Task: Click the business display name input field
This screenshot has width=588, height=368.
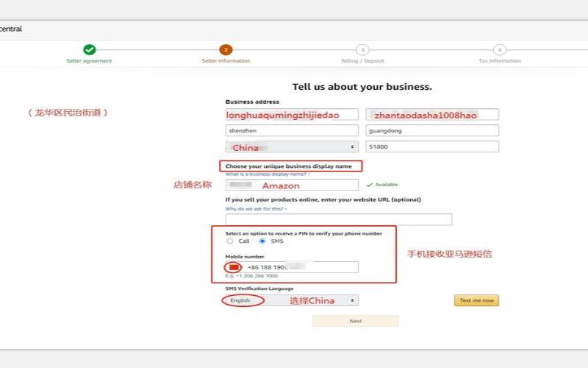Action: [292, 185]
